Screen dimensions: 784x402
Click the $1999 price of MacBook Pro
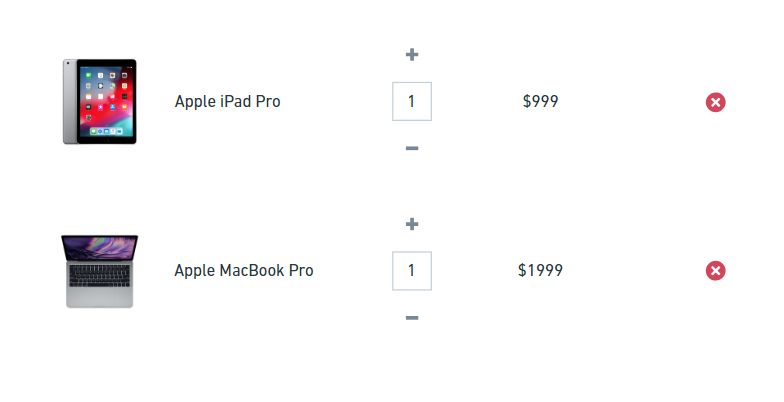click(540, 271)
